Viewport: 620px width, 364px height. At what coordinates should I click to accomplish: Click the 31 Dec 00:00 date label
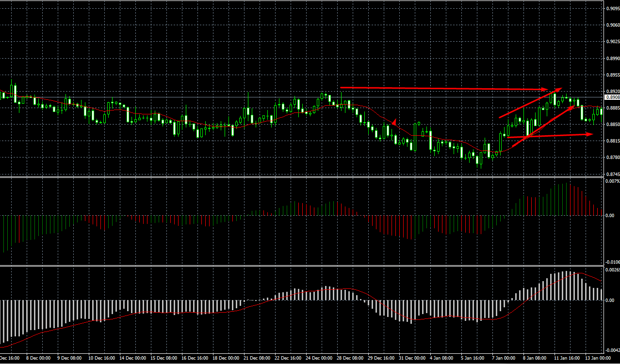(x=411, y=358)
